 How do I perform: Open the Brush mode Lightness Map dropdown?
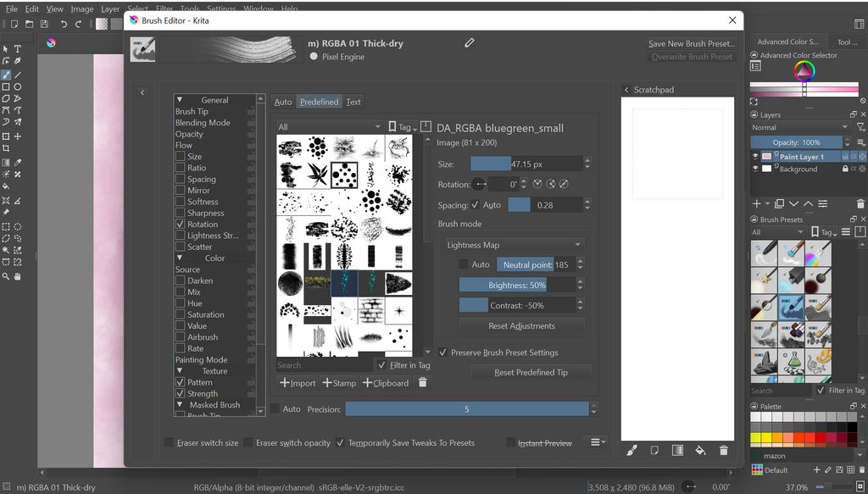513,244
